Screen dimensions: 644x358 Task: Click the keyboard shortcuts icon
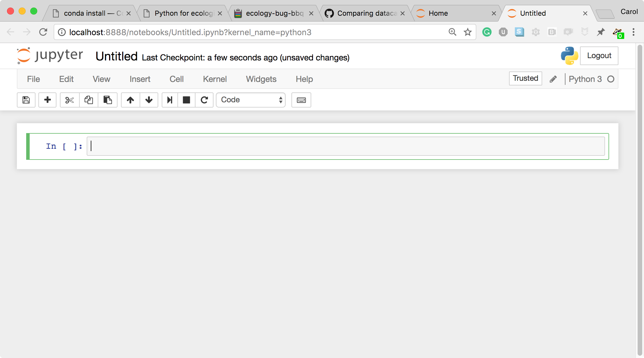point(301,100)
